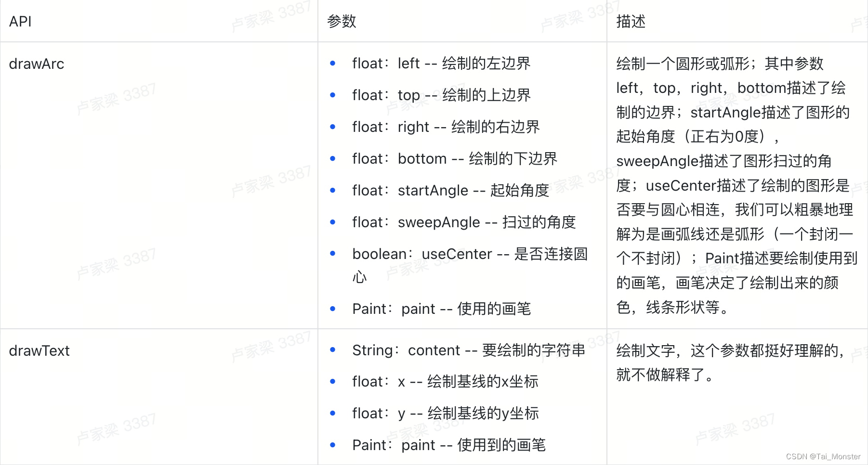The image size is (868, 465).
Task: Click 'float: top -- 绘制的上边界' parameter
Action: coord(441,95)
